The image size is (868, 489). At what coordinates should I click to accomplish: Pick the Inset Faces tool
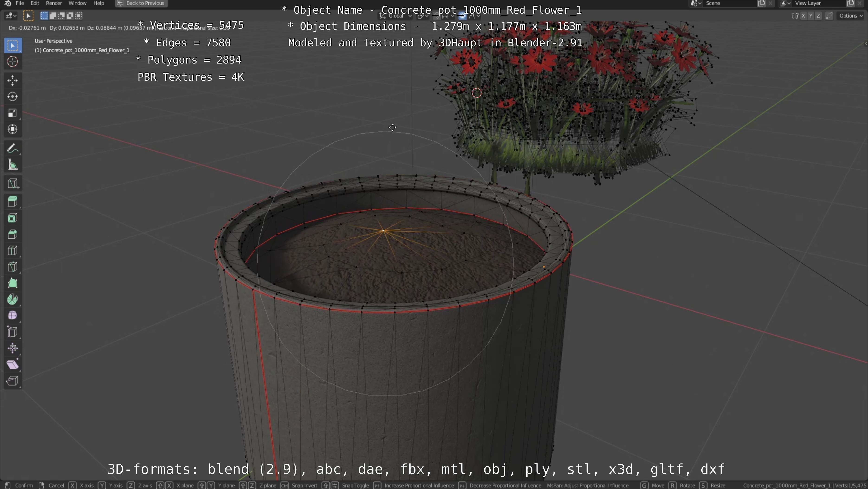click(13, 218)
